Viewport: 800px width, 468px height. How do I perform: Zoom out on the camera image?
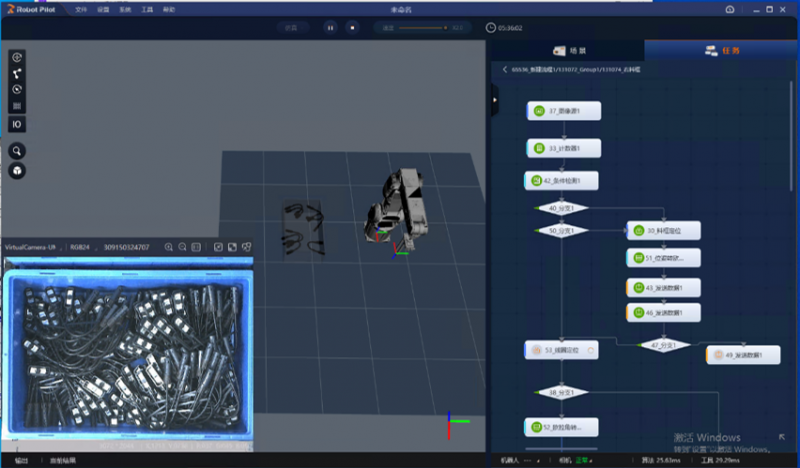coord(182,247)
